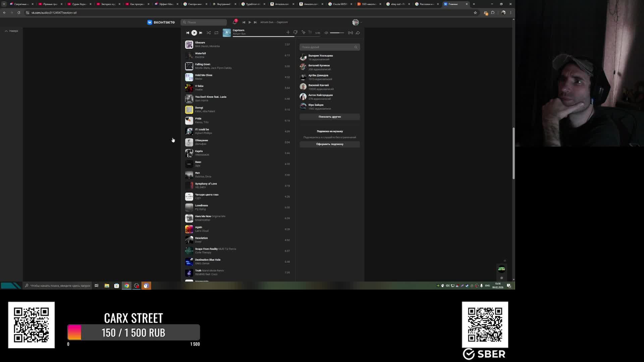The height and width of the screenshot is (362, 644).
Task: Click the broadcast audio icon
Action: [351, 33]
